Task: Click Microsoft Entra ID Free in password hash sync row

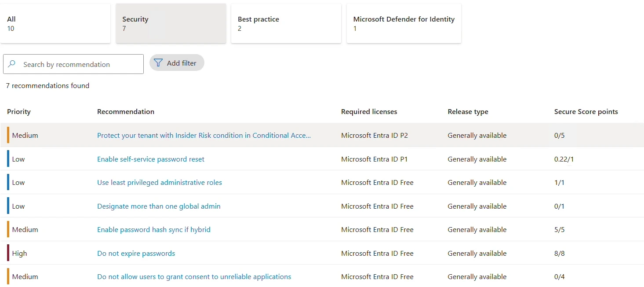Action: 377,229
